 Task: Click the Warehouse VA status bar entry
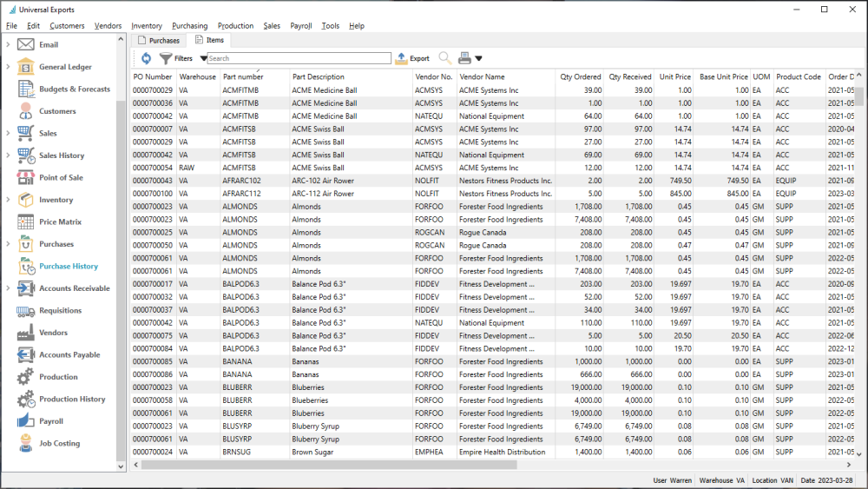(721, 480)
